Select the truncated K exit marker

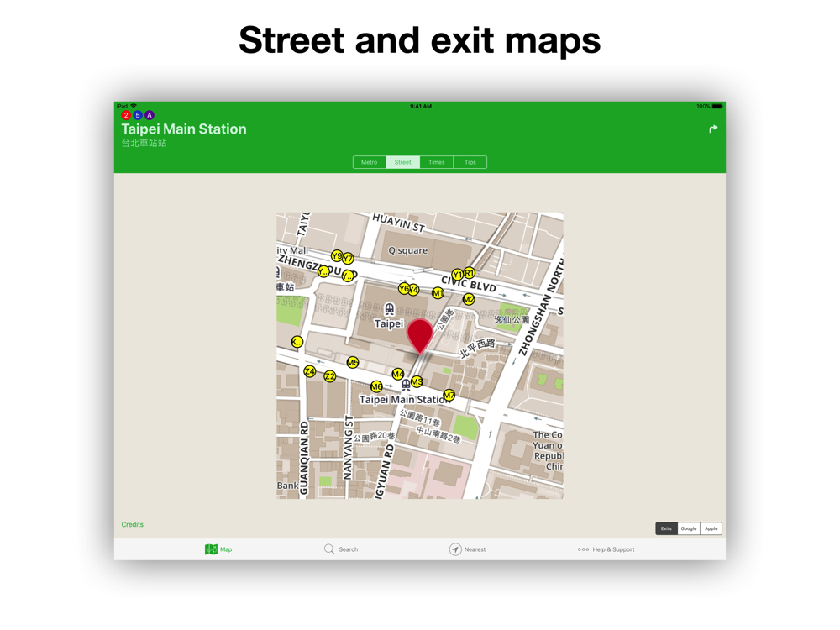pyautogui.click(x=297, y=342)
